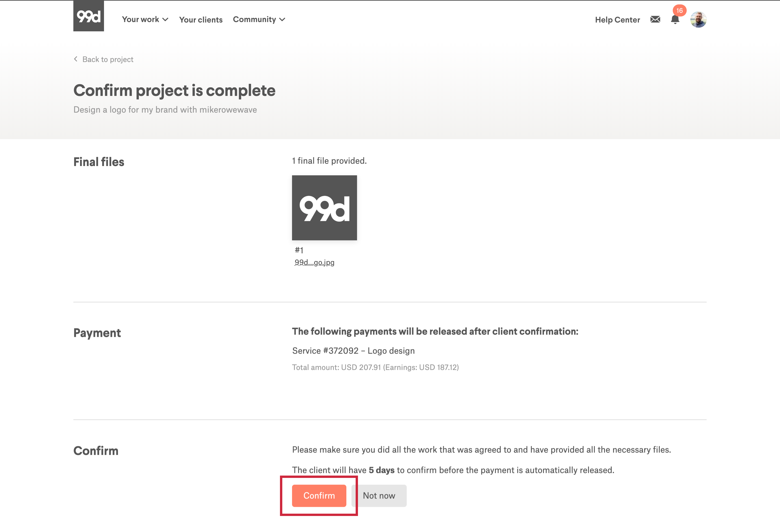Viewport: 780px width, 532px height.
Task: Click the project subtitle mentioning mikerowewave
Action: pyautogui.click(x=165, y=110)
